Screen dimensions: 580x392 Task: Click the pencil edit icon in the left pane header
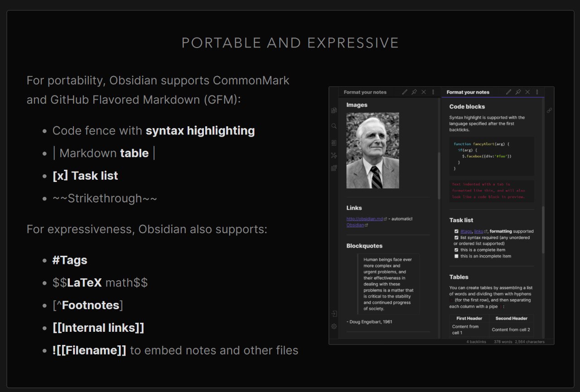(x=405, y=92)
